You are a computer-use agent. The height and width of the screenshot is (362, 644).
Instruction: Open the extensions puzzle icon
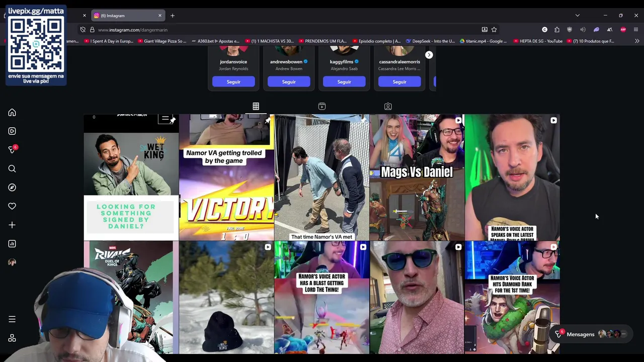[557, 30]
